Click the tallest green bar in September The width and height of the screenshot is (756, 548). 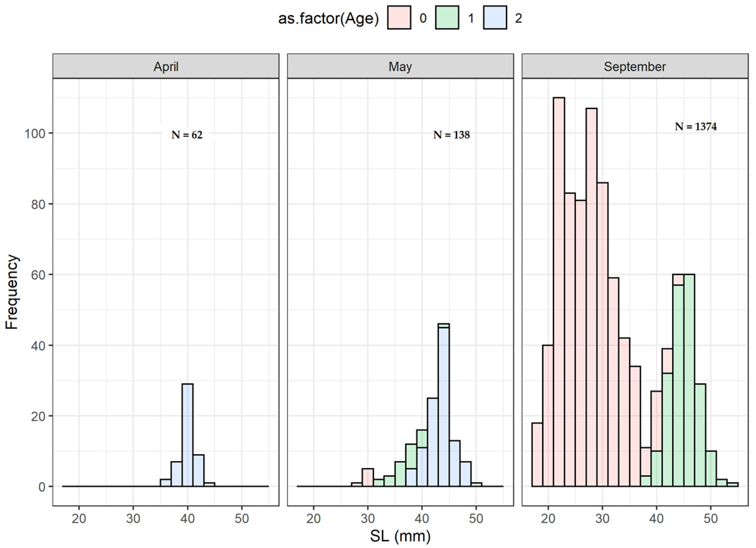689,380
